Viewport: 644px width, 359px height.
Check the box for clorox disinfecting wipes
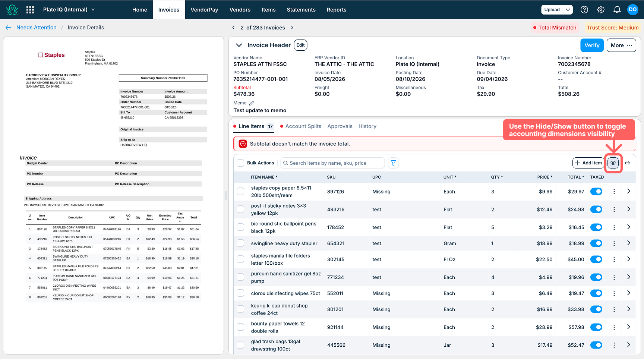pyautogui.click(x=240, y=293)
